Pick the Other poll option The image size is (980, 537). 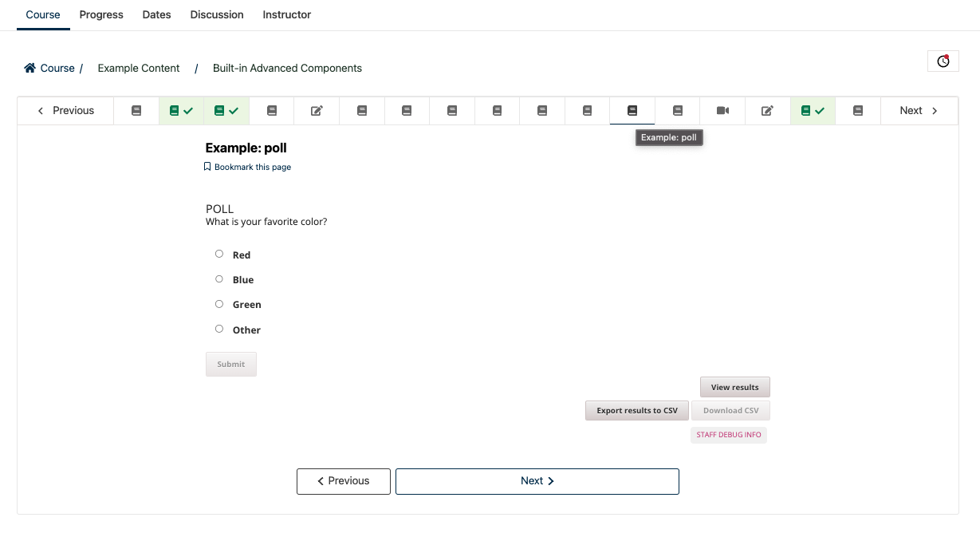(x=219, y=329)
